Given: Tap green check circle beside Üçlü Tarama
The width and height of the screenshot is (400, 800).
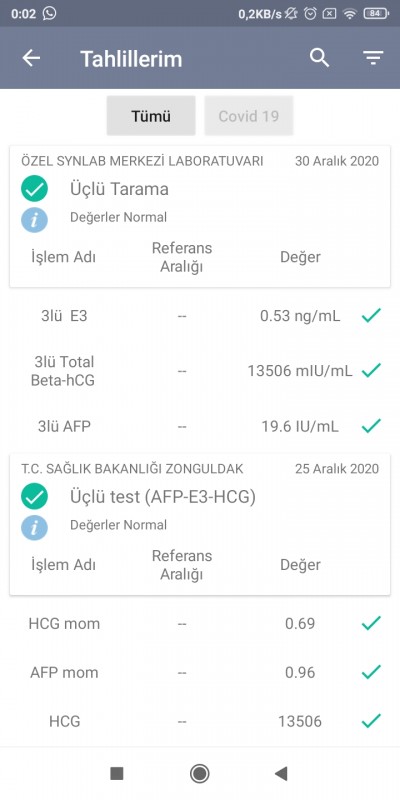Looking at the screenshot, I should click(34, 189).
